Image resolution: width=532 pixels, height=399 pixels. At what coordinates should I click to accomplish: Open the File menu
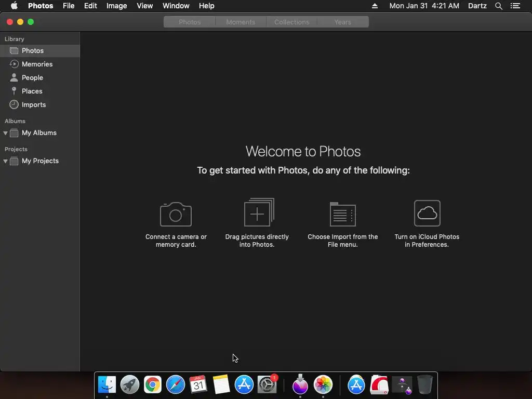(x=69, y=6)
